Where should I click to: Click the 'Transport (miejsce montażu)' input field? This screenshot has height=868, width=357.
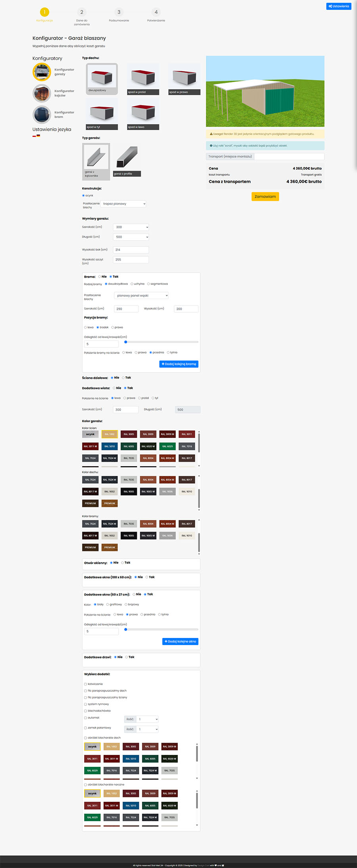click(289, 157)
